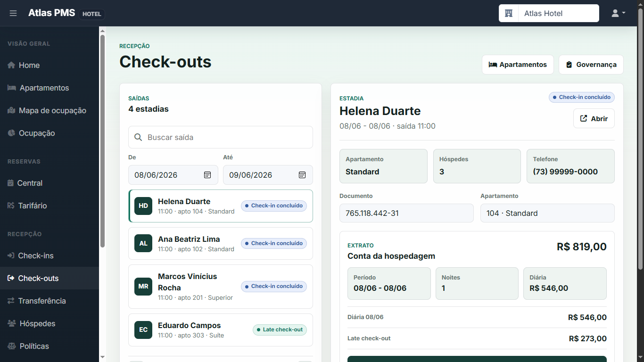Select the Helena Duarte stay card
The height and width of the screenshot is (362, 644).
(221, 206)
